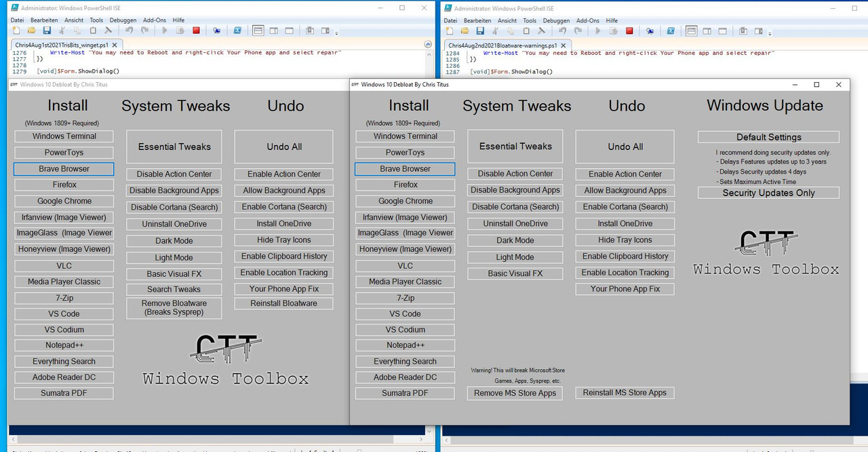This screenshot has height=452, width=868.
Task: Click Clear console icon in right ISE toolbar
Action: coord(541,31)
